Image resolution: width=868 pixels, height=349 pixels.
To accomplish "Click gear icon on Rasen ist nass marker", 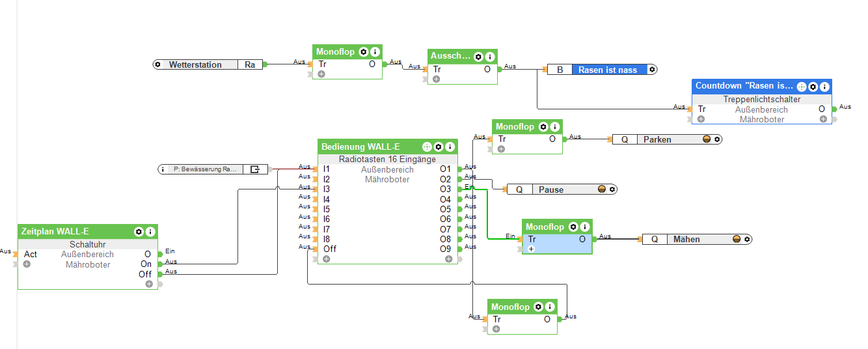I will (x=652, y=70).
